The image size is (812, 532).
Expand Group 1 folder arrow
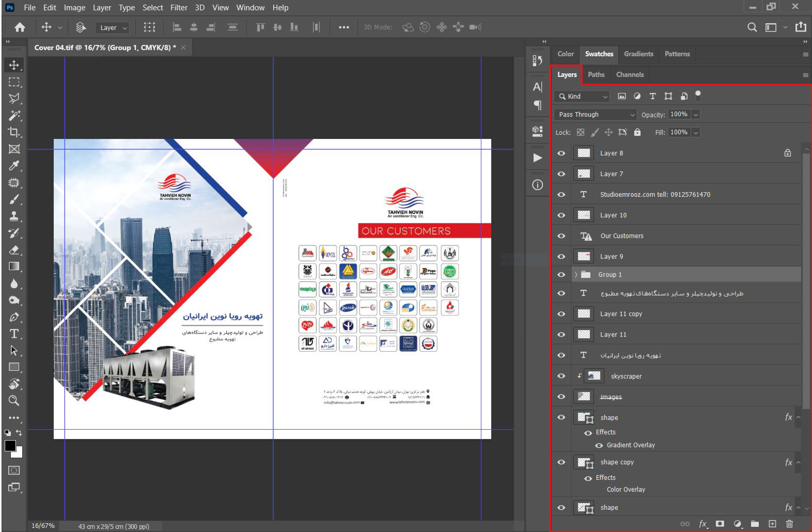pyautogui.click(x=576, y=275)
